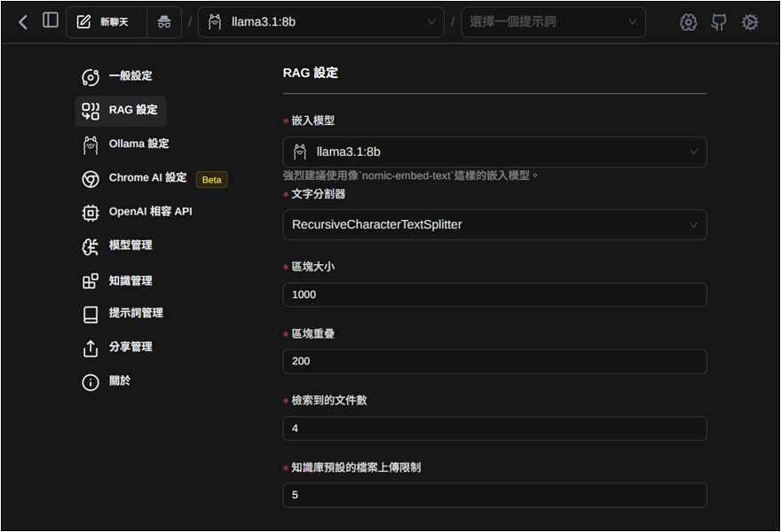Image resolution: width=781 pixels, height=532 pixels.
Task: Click the RAG settings sidebar icon
Action: pyautogui.click(x=91, y=111)
